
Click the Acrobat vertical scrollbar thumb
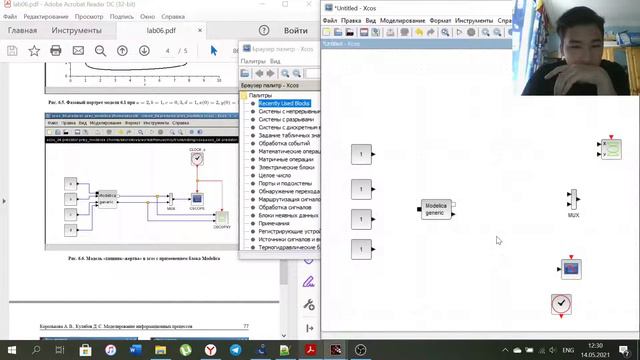[284, 273]
